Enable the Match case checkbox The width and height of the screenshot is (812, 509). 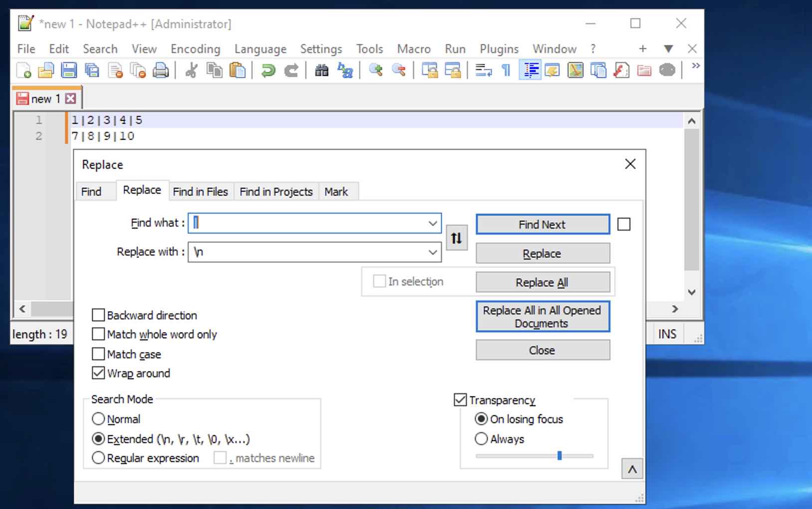click(x=98, y=354)
